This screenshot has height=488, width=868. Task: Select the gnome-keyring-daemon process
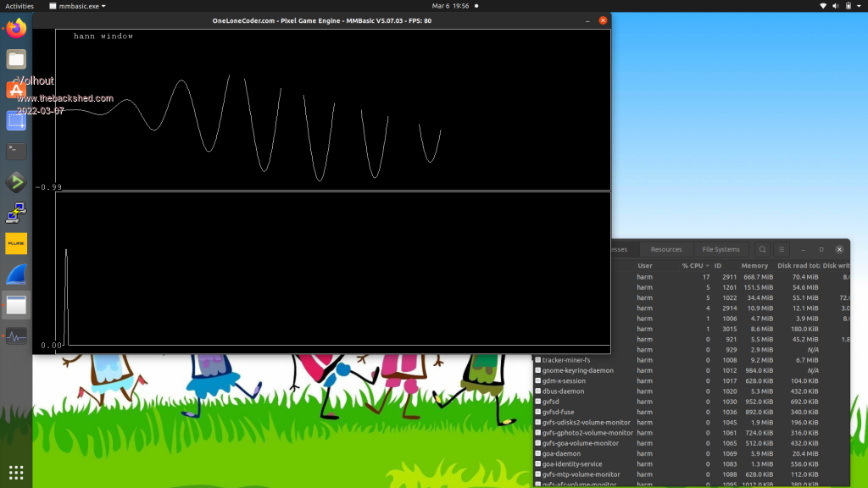578,370
